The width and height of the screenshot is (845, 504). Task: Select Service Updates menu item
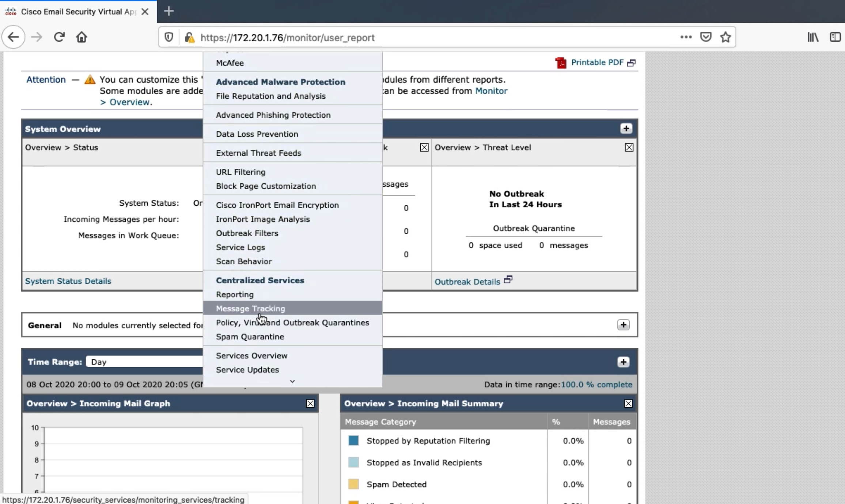[293, 370]
